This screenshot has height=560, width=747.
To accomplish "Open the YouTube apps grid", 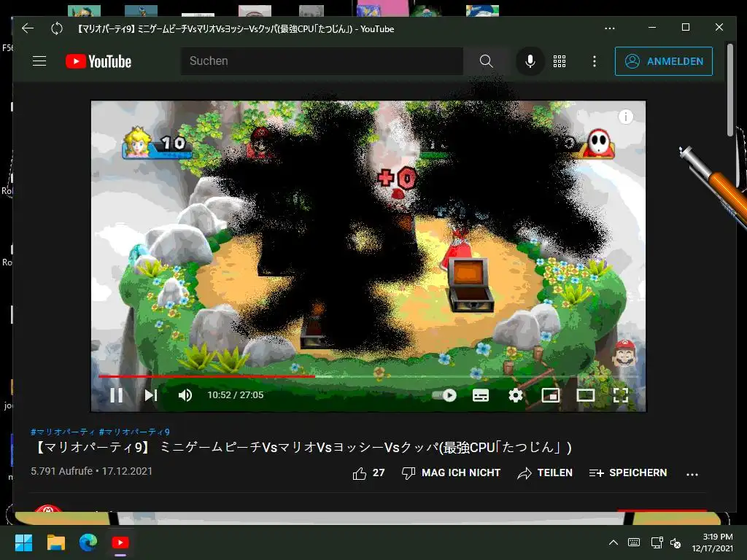I will (x=560, y=61).
